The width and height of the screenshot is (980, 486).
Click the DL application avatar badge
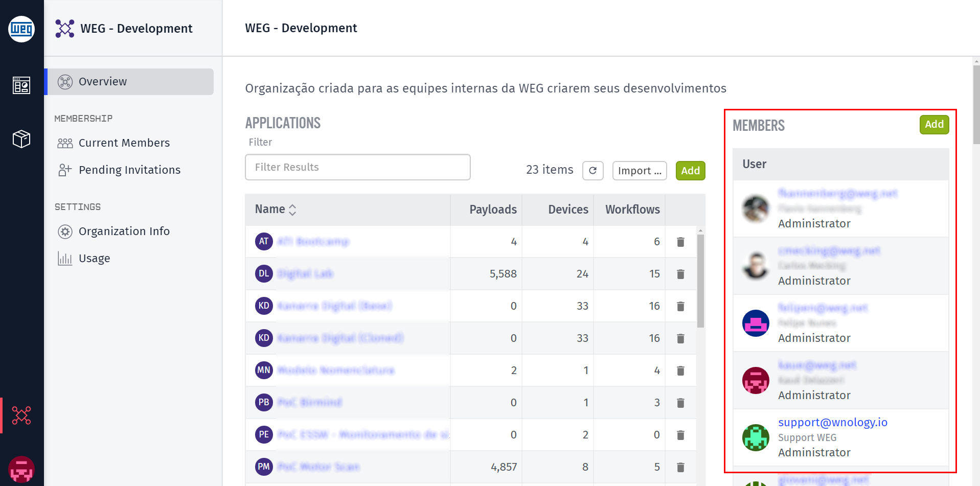(264, 273)
